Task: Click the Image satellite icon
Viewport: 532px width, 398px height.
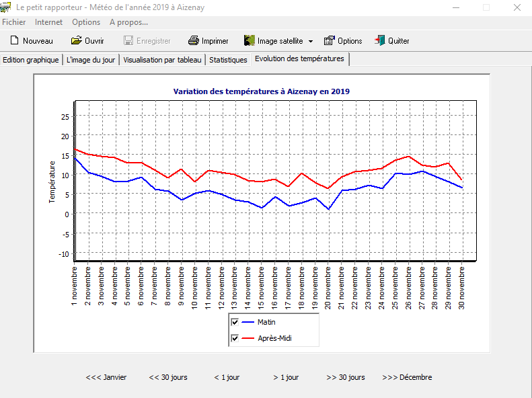Action: 250,40
